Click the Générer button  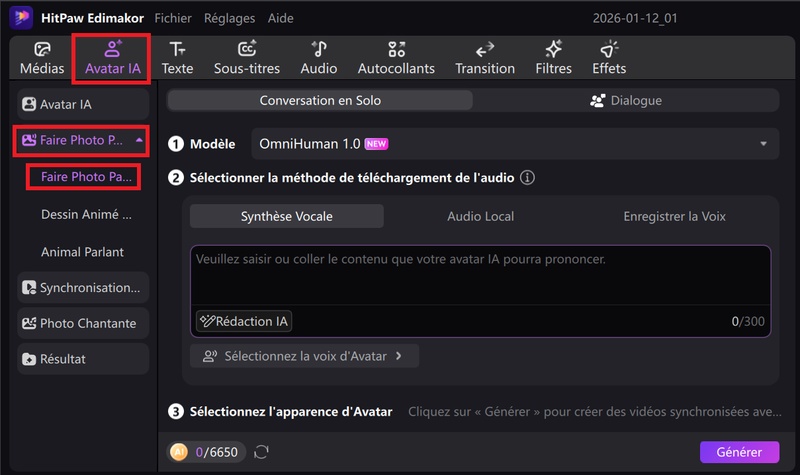point(739,452)
